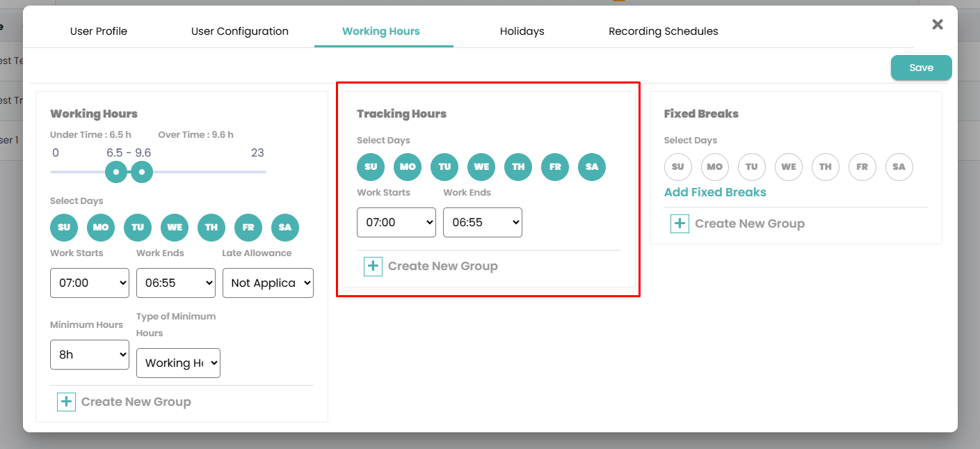Click the Add Fixed Breaks link
Screen dimensions: 980x449
tap(715, 192)
